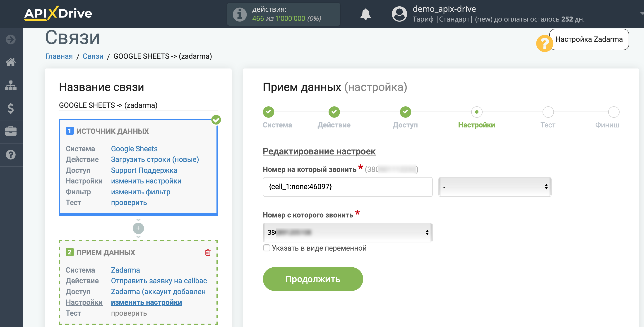Click the Действие step circle
The width and height of the screenshot is (644, 327).
[x=334, y=112]
